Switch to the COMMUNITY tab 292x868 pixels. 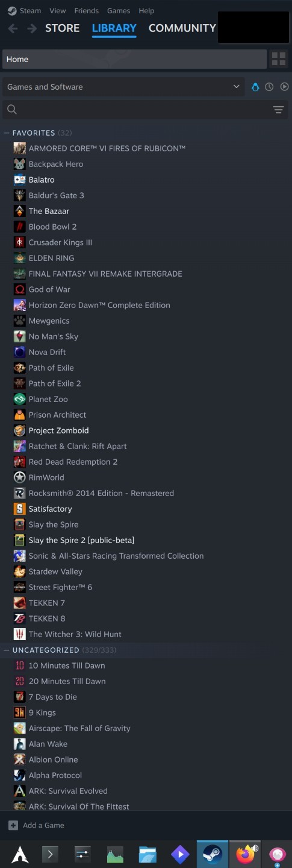click(x=182, y=28)
